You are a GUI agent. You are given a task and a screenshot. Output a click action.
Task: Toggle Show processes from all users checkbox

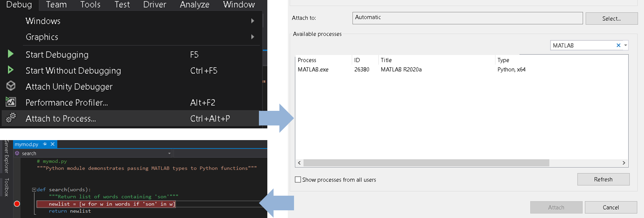(x=298, y=180)
